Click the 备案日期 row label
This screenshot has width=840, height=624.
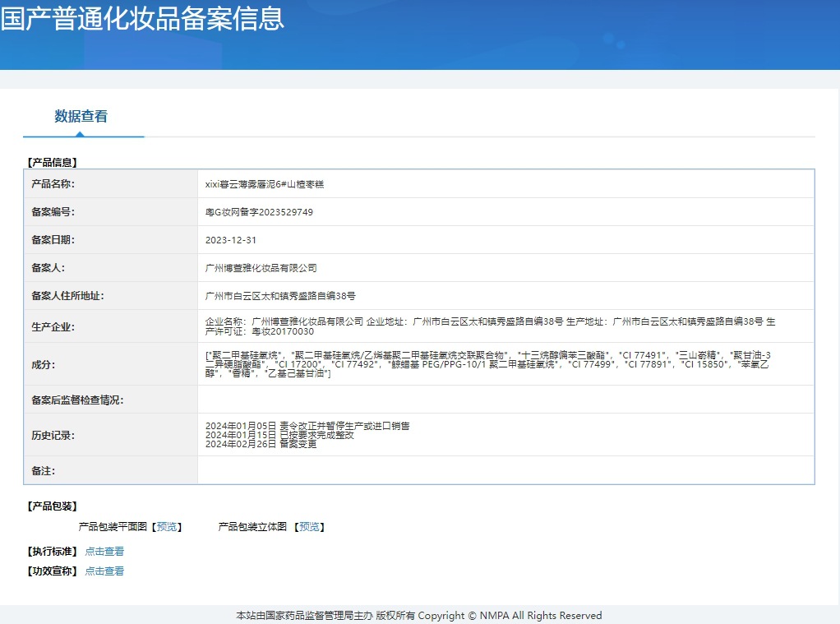[x=53, y=239]
